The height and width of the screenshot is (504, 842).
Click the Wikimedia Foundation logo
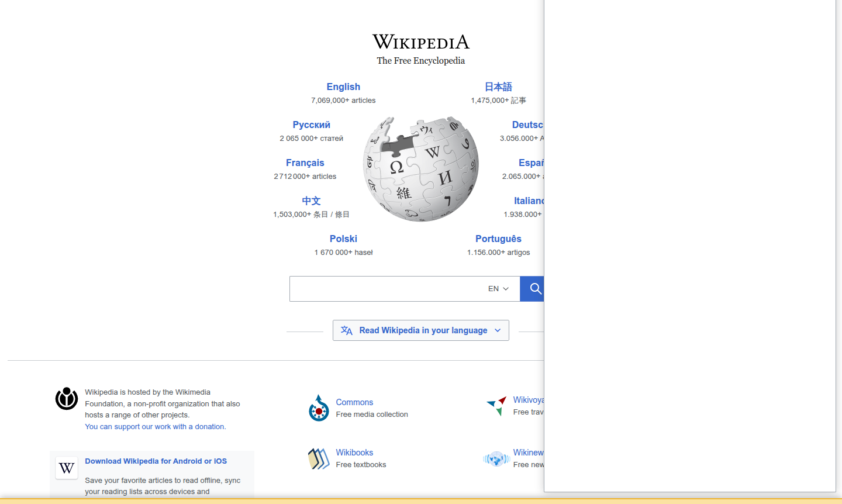pyautogui.click(x=66, y=399)
